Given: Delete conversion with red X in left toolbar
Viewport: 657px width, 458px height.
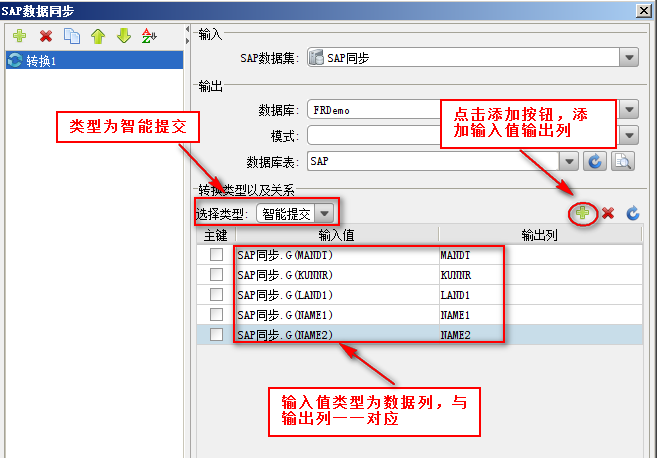Looking at the screenshot, I should 46,36.
